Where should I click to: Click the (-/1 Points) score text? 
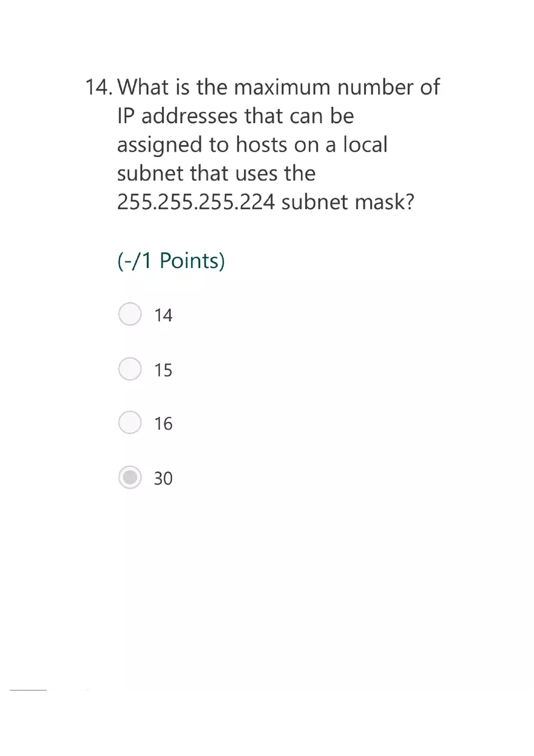[171, 261]
